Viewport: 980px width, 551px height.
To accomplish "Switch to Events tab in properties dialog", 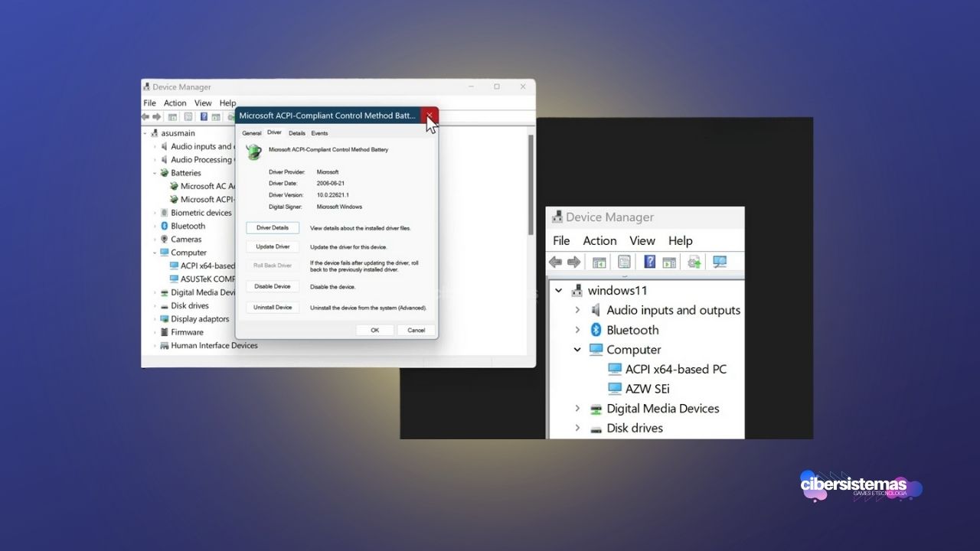I will point(319,133).
